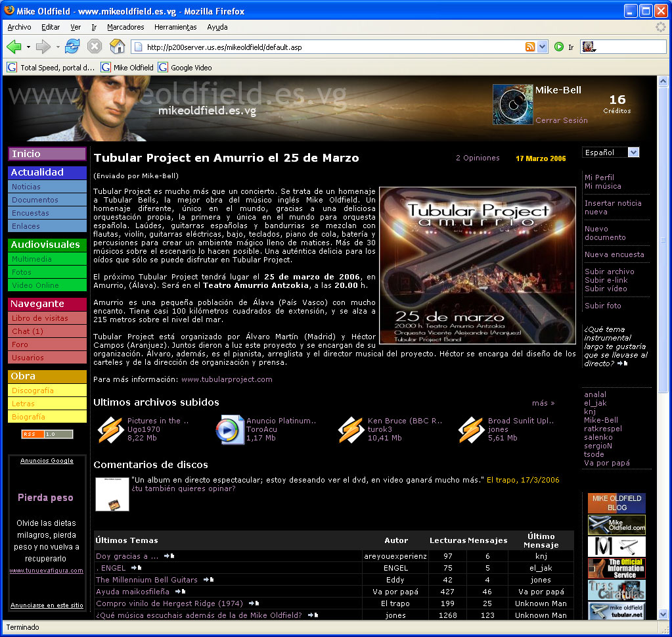Click the más » link for uploaded files
672x637 pixels.
[543, 403]
